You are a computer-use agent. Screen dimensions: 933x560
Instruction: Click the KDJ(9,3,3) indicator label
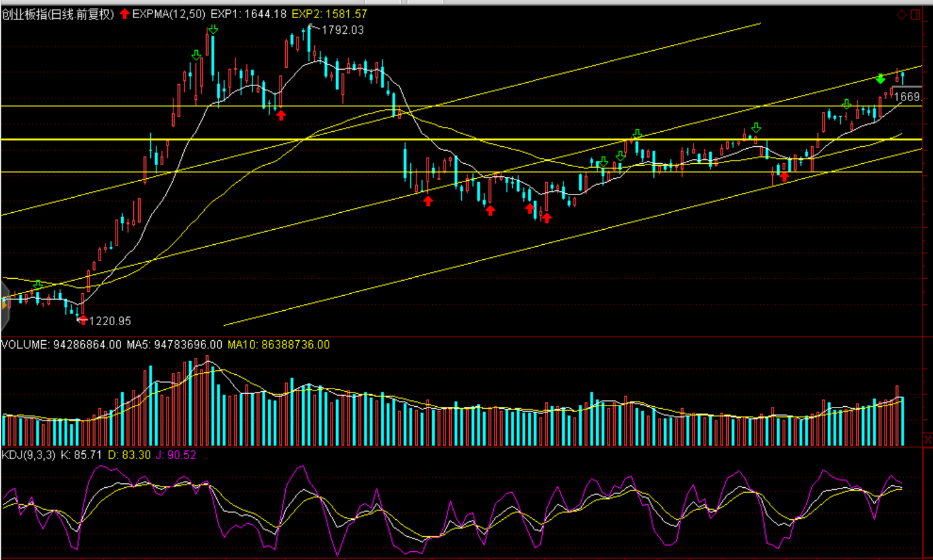28,455
